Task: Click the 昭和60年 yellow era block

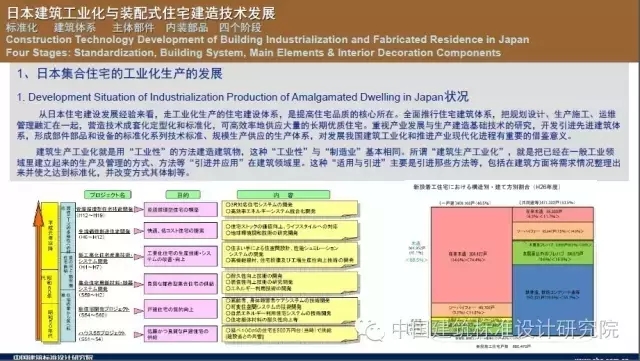Action: (x=49, y=287)
